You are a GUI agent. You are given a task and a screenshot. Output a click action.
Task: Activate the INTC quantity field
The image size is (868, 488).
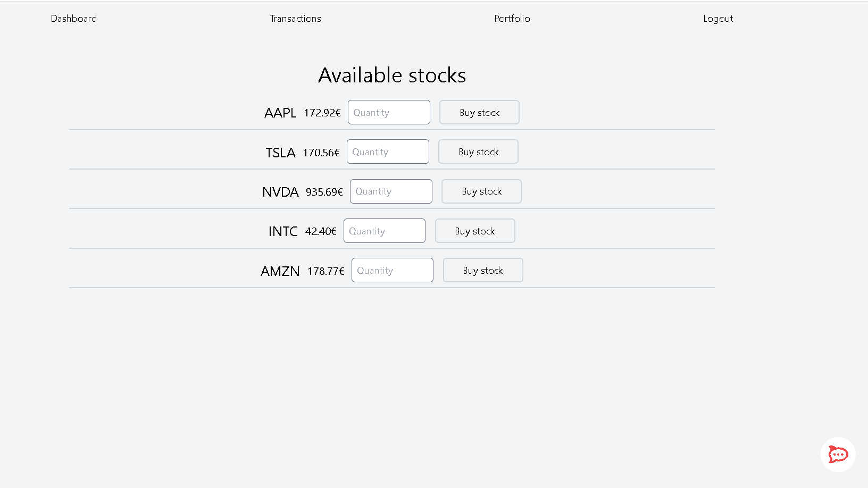point(384,231)
